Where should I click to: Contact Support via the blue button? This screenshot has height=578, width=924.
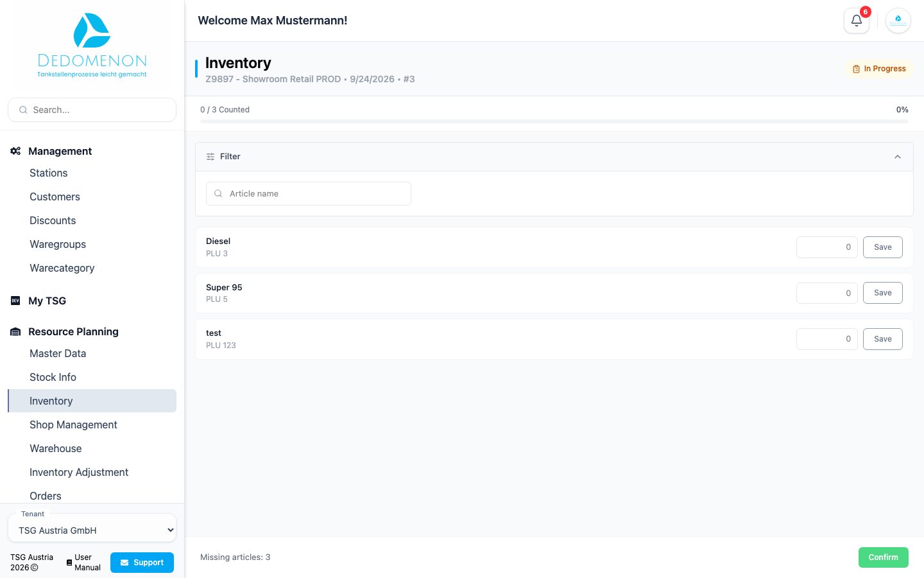click(142, 563)
